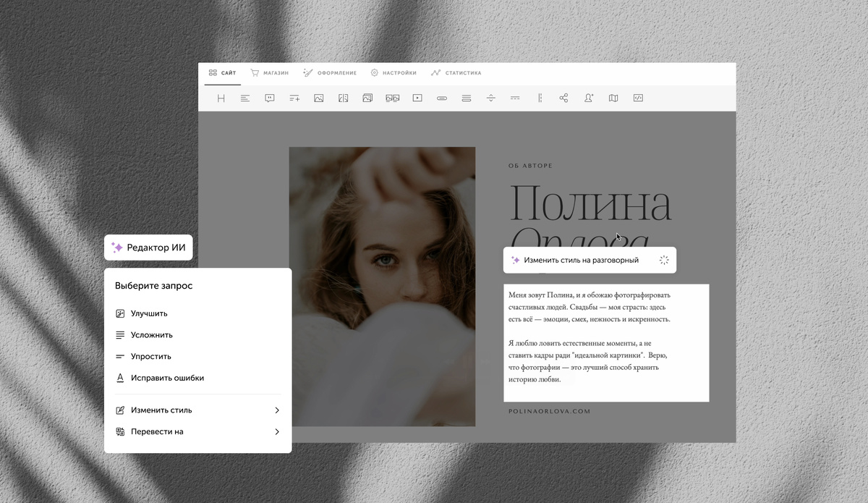The image size is (868, 503).
Task: Select the heading block tool (H)
Action: 221,98
